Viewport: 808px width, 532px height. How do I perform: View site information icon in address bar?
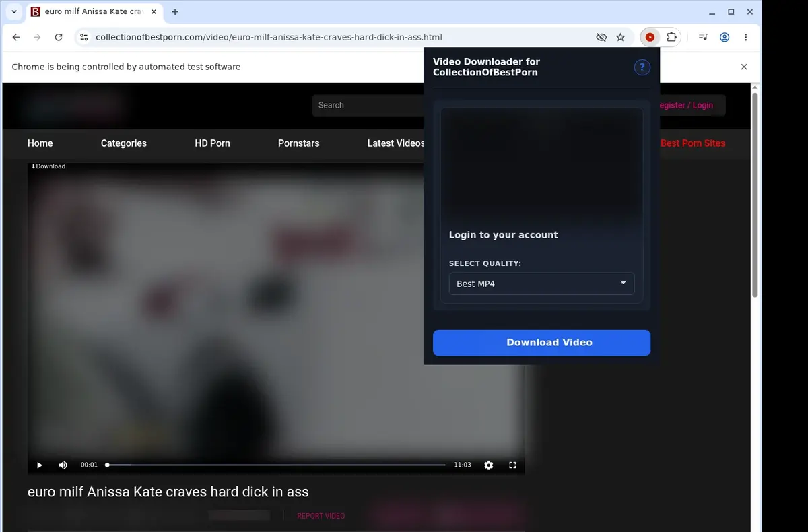coord(83,38)
